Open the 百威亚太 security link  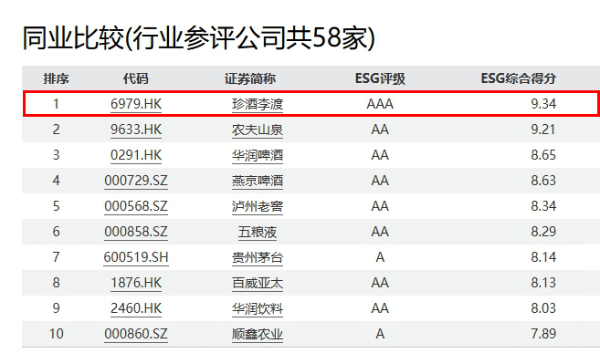[258, 283]
